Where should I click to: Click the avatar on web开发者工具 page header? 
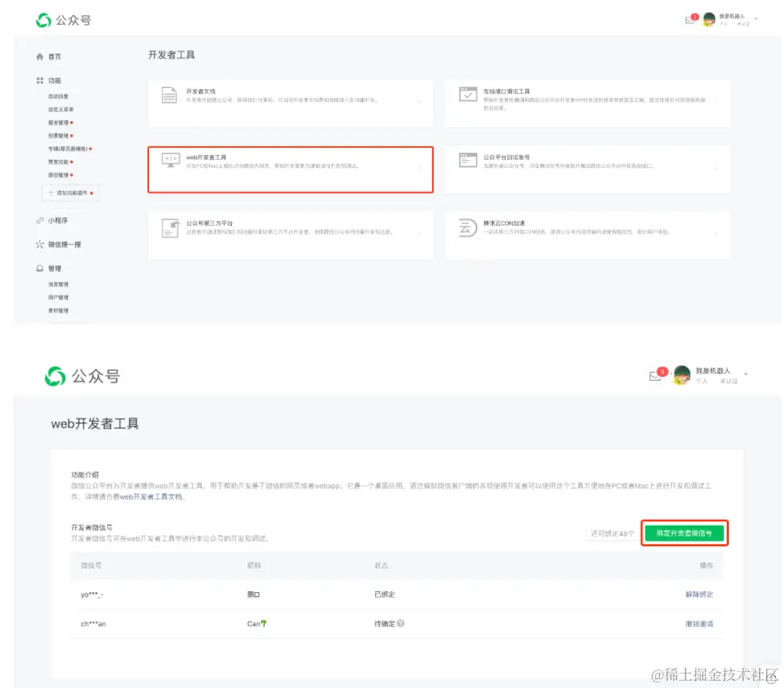[682, 375]
